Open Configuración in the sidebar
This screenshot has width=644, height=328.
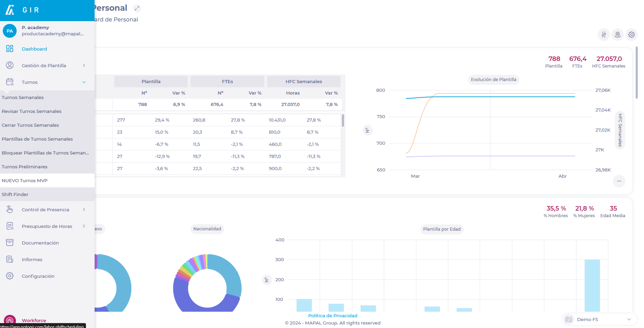tap(38, 276)
